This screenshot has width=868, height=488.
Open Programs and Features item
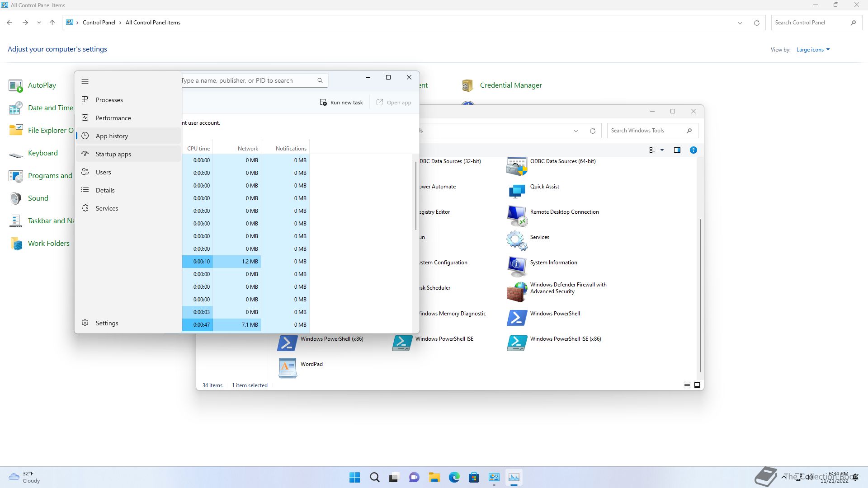41,176
